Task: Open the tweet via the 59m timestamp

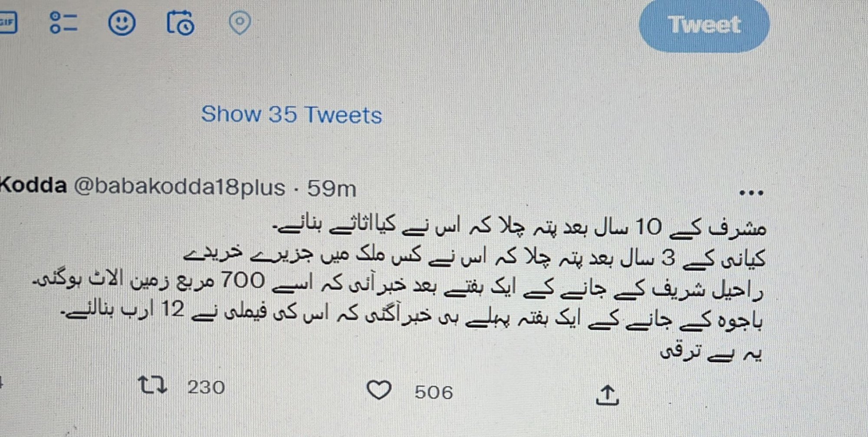Action: pyautogui.click(x=332, y=189)
